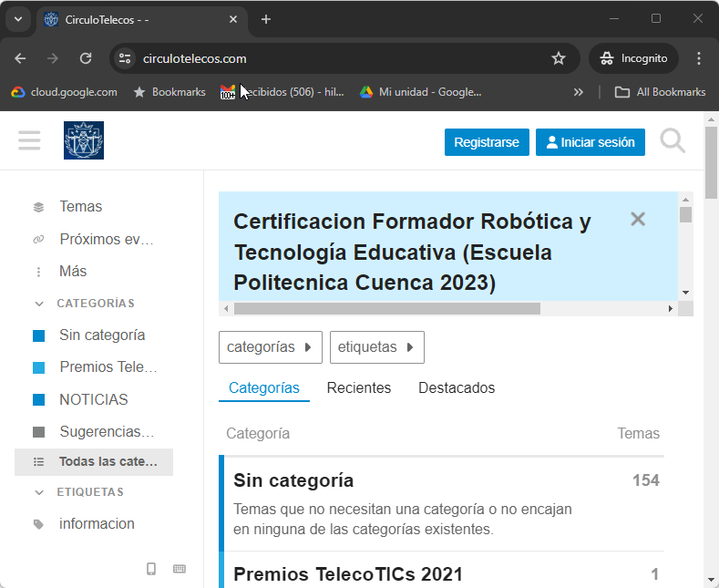719x588 pixels.
Task: Click the link icon beside Próximos ev…
Action: tap(39, 240)
